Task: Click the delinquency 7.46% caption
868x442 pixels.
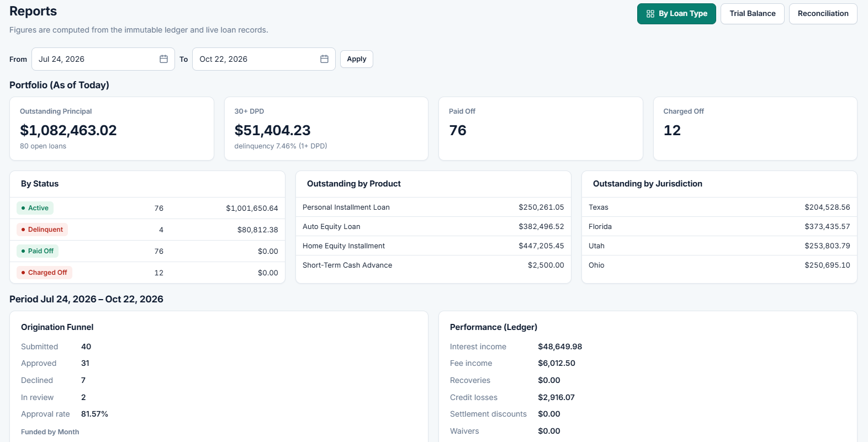Action: click(x=280, y=146)
